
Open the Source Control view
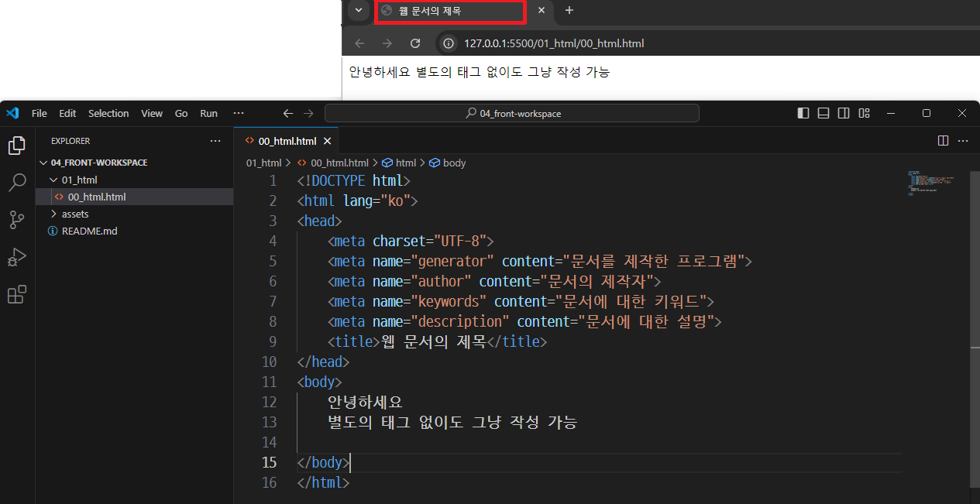17,220
